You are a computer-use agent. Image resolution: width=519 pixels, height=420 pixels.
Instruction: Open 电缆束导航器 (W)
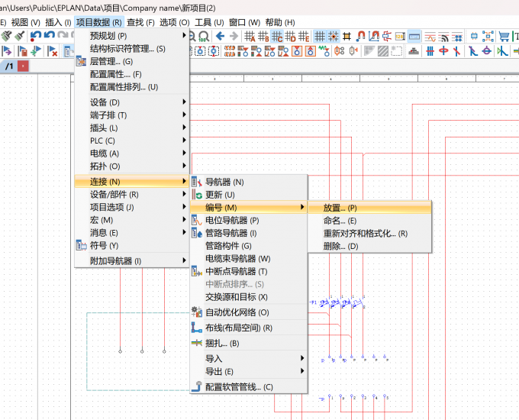click(x=249, y=259)
